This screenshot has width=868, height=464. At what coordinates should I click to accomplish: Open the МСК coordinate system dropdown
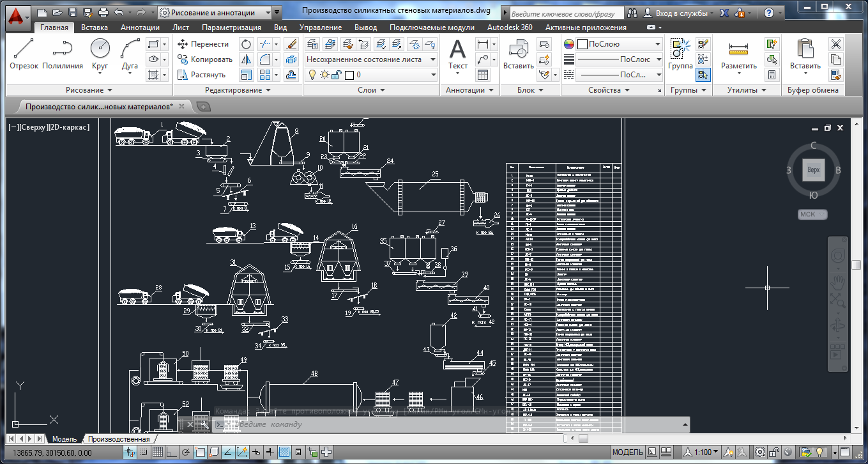click(812, 215)
